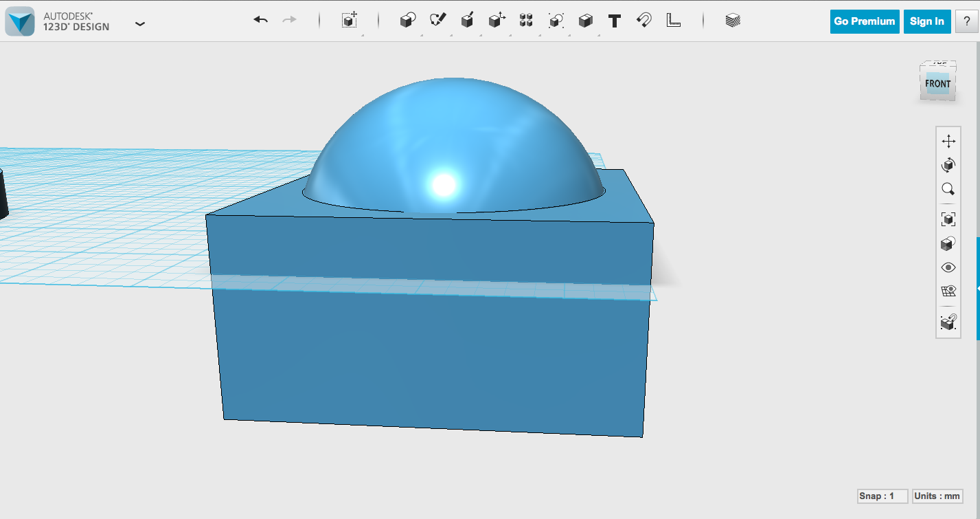Viewport: 980px width, 519px height.
Task: Open the help question mark button
Action: coord(966,21)
